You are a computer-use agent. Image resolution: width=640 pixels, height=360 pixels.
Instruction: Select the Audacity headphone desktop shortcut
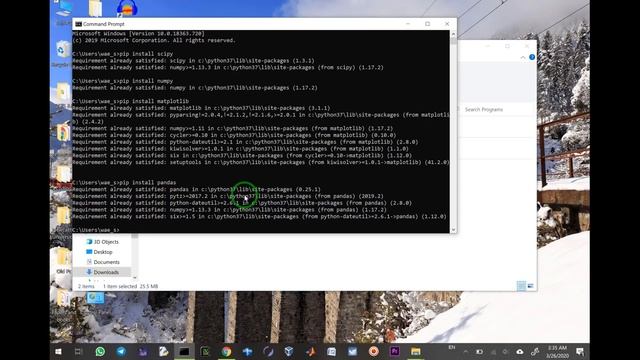[x=127, y=8]
